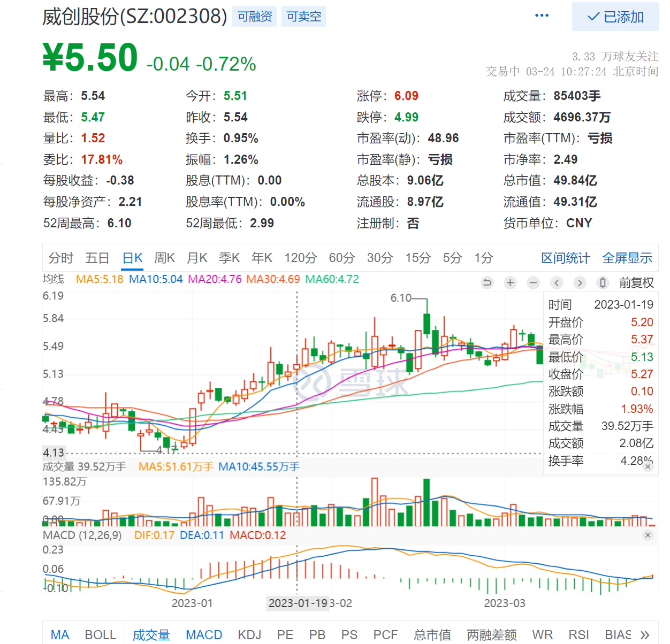
Task: Click the MA20:4.76 moving average label
Action: [x=215, y=279]
